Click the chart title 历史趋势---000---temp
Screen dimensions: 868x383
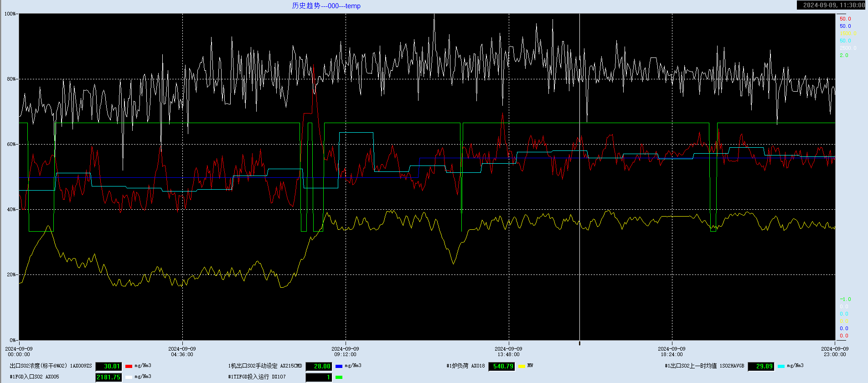point(326,6)
